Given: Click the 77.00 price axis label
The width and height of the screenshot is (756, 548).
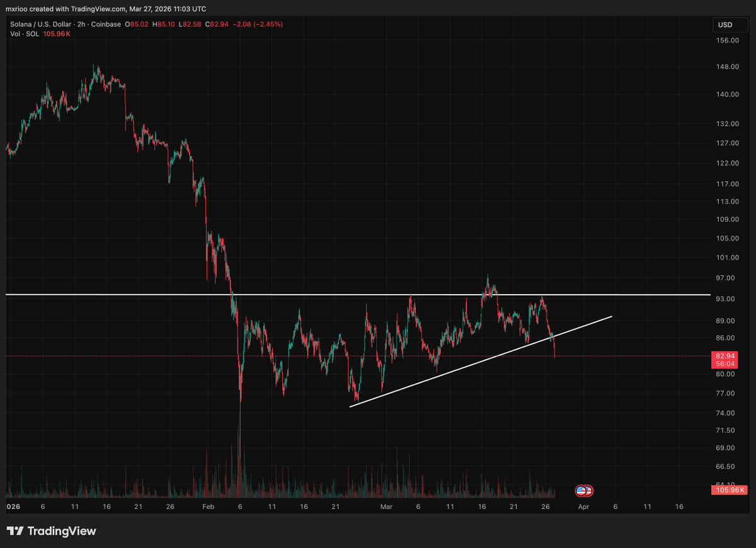Looking at the screenshot, I should (726, 393).
